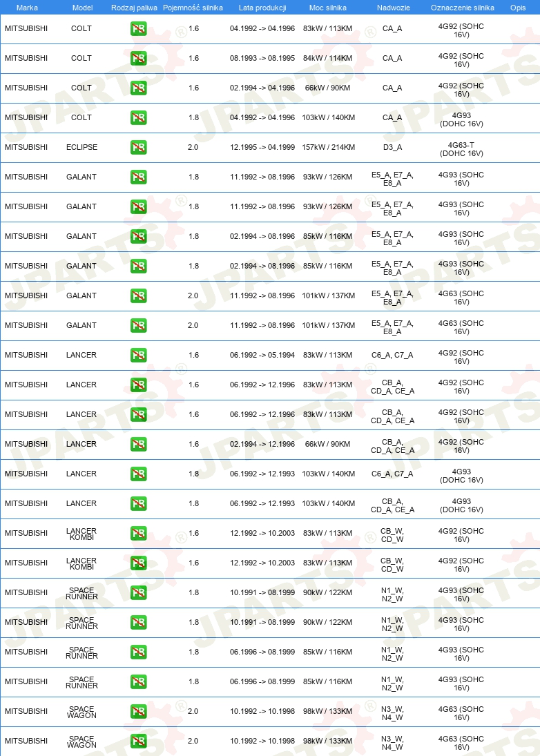Viewport: 540px width, 756px height.
Task: Click the Model column header
Action: [82, 8]
